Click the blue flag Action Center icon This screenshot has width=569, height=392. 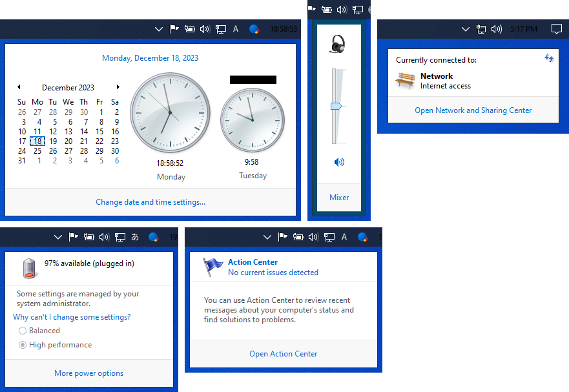[212, 267]
